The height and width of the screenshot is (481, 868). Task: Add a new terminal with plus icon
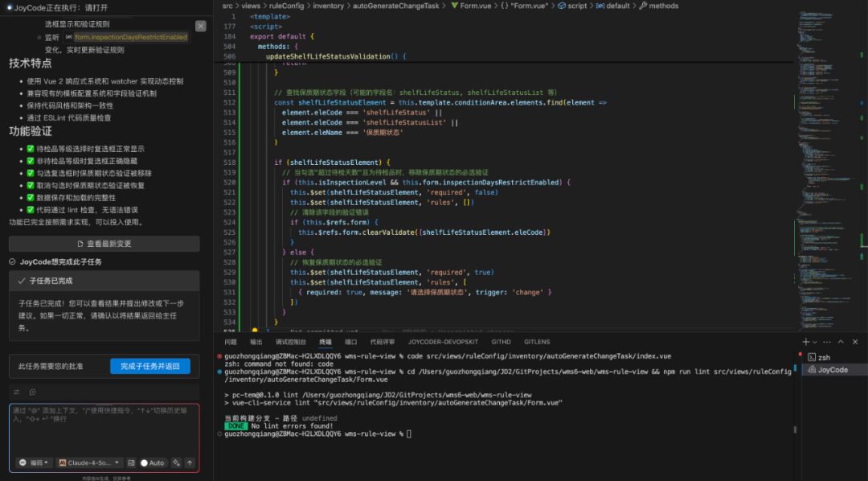tap(806, 342)
